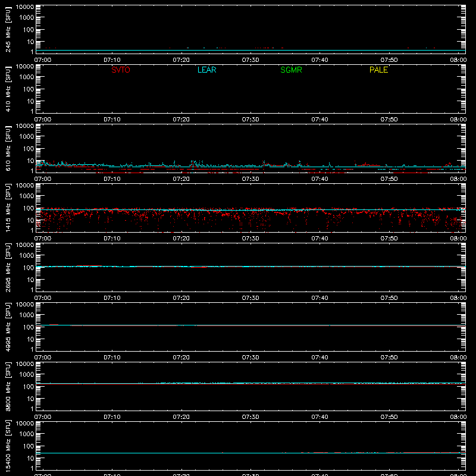Click 07:20 tick under the 2695 MHz panel

181,298
